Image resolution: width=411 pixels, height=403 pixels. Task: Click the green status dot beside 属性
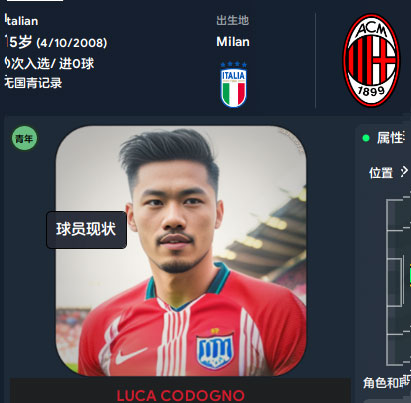coord(366,138)
